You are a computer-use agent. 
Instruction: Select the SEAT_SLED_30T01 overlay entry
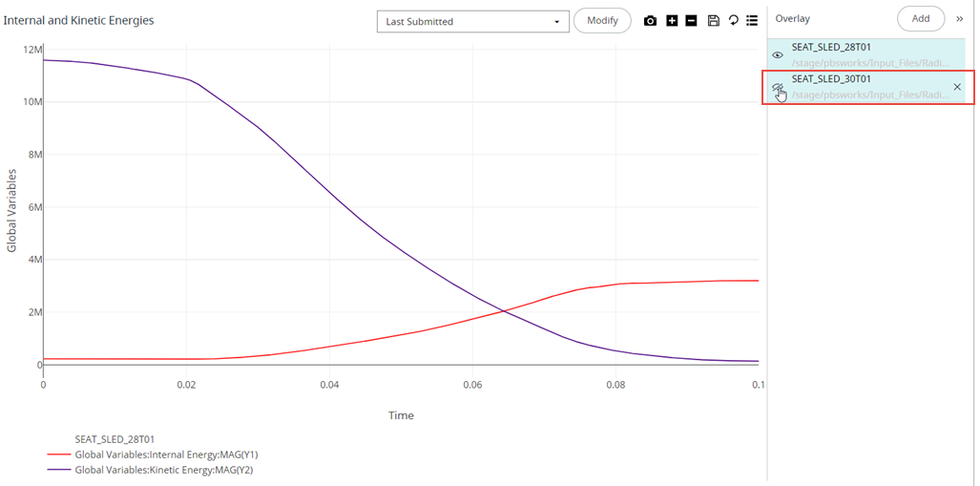click(x=831, y=79)
